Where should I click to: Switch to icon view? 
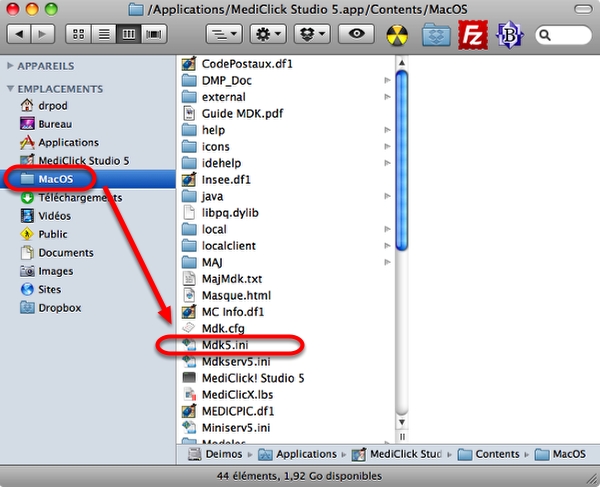coord(78,34)
